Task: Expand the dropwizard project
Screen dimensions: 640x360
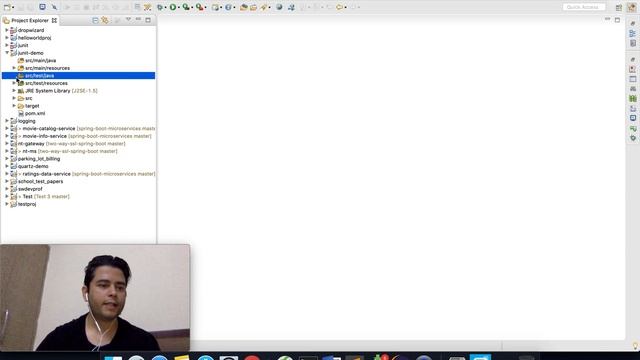Action: coord(7,30)
